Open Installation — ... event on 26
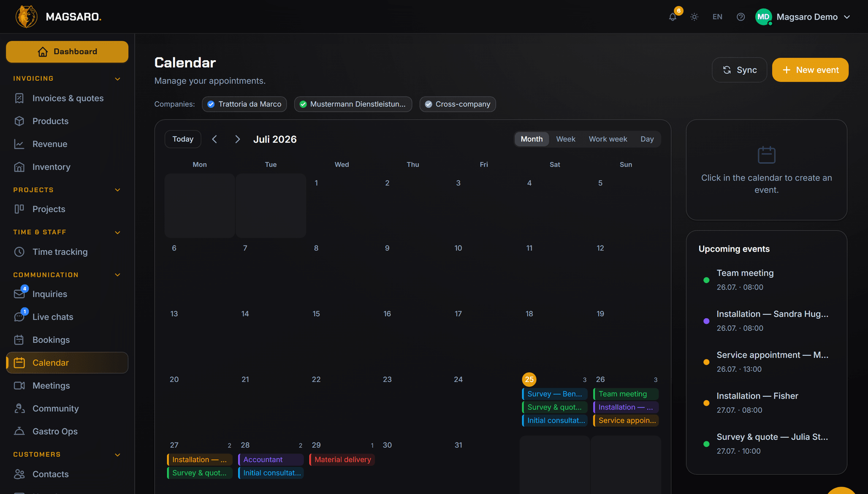868x494 pixels. [x=626, y=407]
